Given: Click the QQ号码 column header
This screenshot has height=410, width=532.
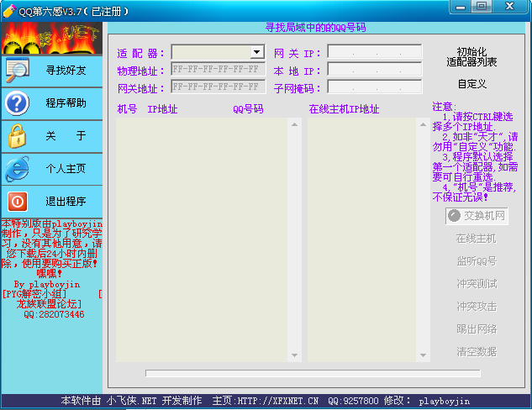Looking at the screenshot, I should (248, 109).
